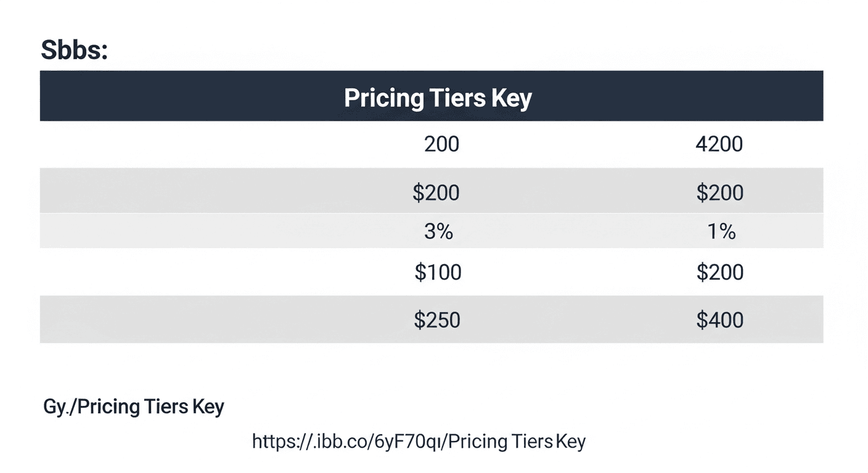Click the 'Gy./Pricing Tiers Key' caption

pos(134,406)
